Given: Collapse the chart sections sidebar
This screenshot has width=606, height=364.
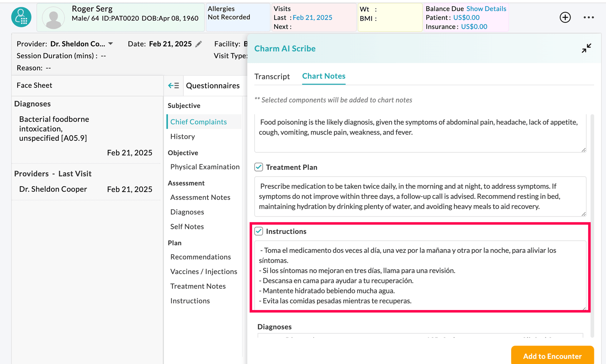Looking at the screenshot, I should (x=173, y=86).
